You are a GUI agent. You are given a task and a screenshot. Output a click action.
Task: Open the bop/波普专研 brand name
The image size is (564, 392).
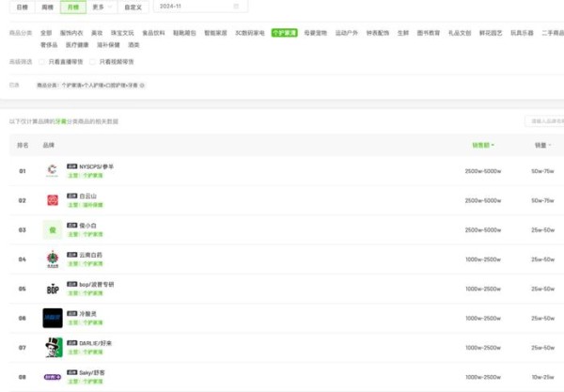[x=97, y=285]
